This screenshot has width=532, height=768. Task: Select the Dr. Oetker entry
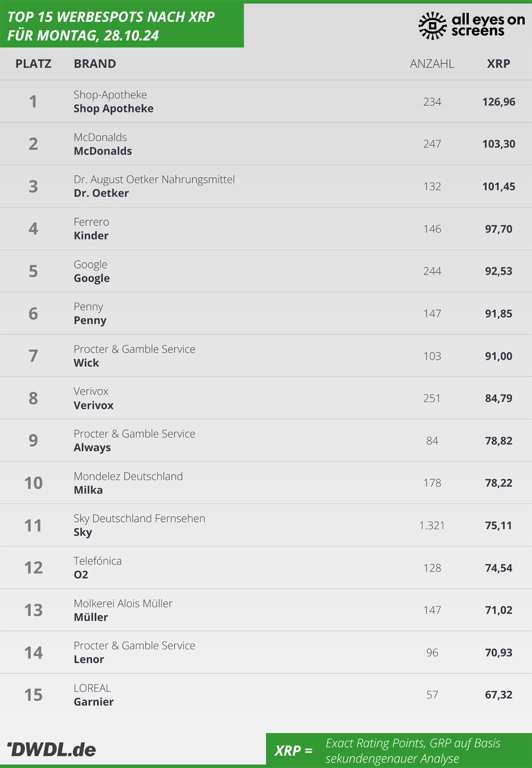[x=101, y=193]
